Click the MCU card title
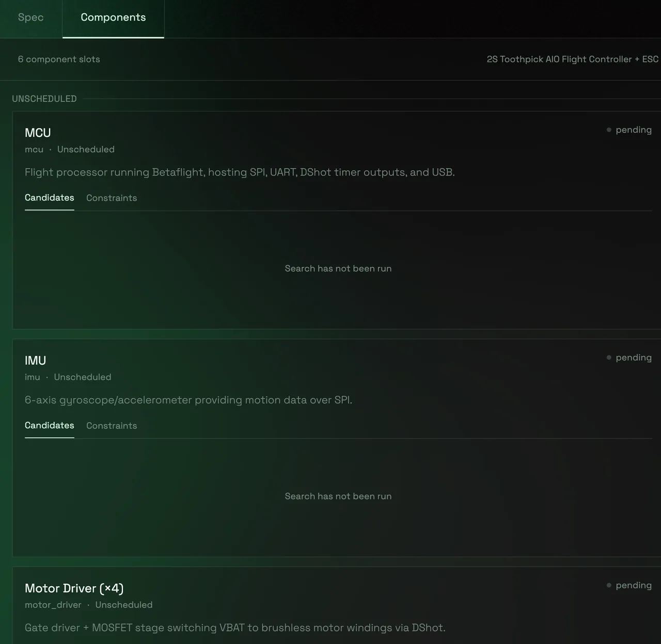661x644 pixels. (x=38, y=133)
